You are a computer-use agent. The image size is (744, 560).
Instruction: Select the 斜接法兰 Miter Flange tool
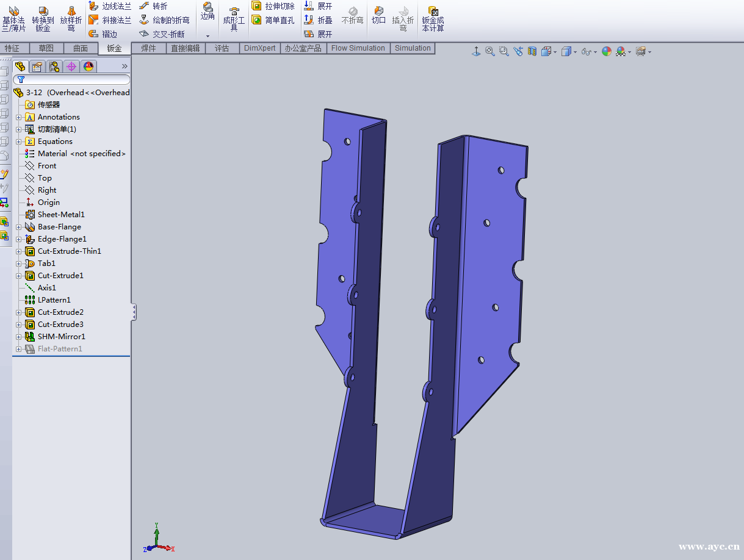click(x=111, y=19)
